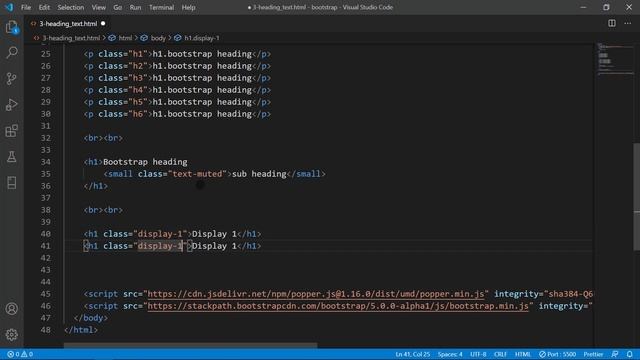The width and height of the screenshot is (640, 360).
Task: Click the Prettier status bar item
Action: pyautogui.click(x=593, y=354)
